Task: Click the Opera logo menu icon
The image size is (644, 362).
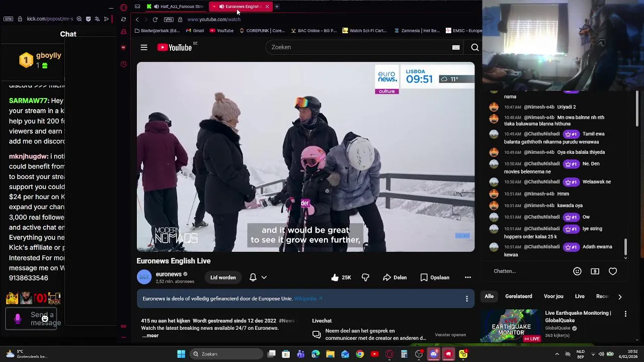Action: pyautogui.click(x=124, y=7)
